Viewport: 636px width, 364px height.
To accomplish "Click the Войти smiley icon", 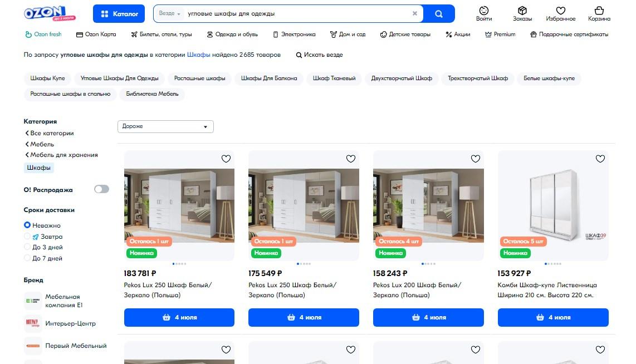I will (x=484, y=11).
